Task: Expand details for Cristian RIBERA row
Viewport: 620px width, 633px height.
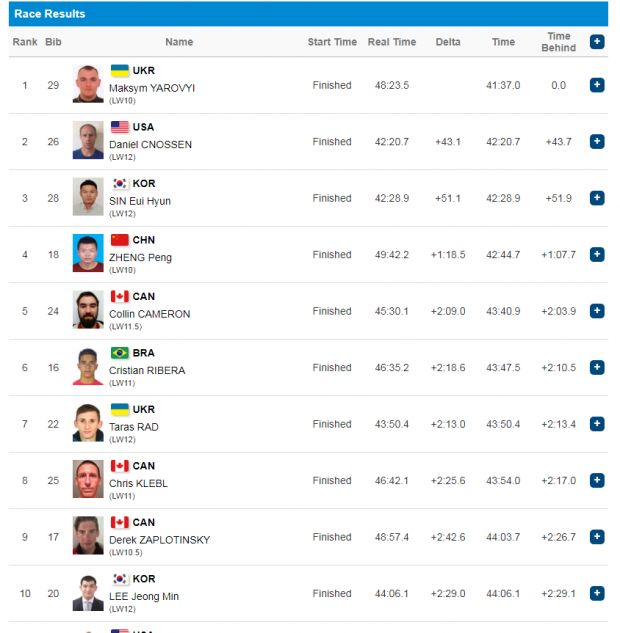Action: click(x=597, y=368)
